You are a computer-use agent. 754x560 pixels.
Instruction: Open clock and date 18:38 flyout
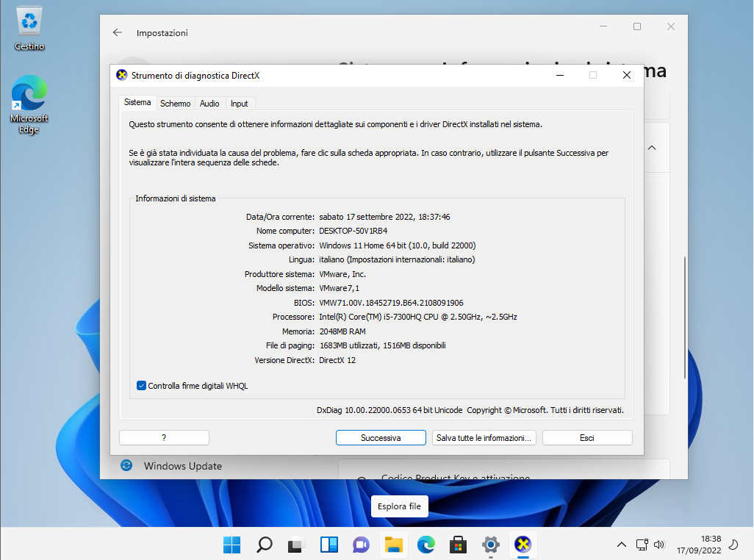699,545
